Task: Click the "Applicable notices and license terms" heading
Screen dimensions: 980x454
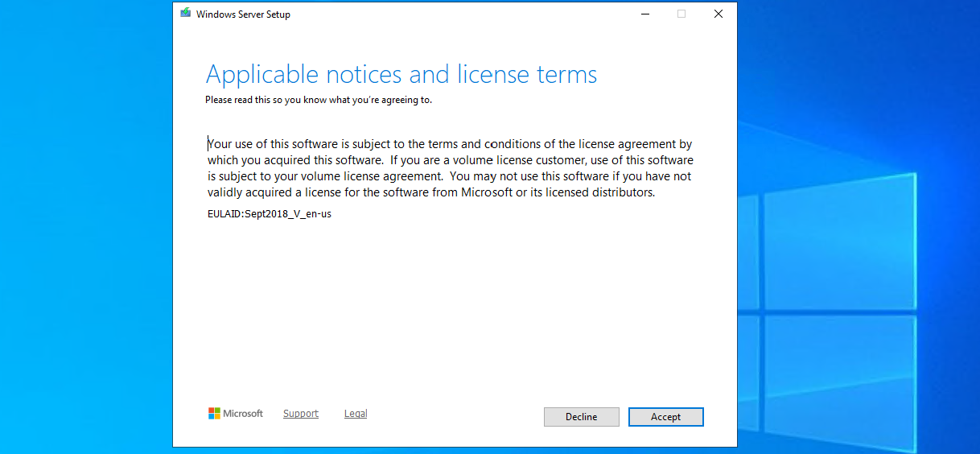Action: [401, 75]
